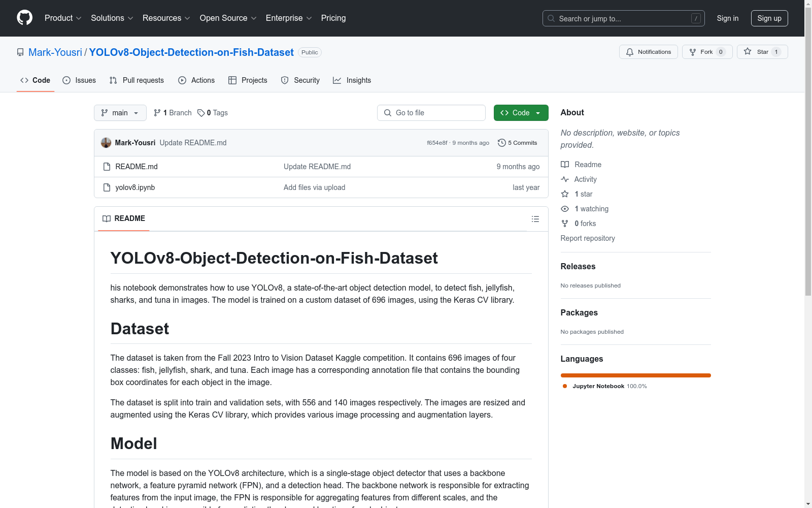Click the Sign in link

(728, 18)
